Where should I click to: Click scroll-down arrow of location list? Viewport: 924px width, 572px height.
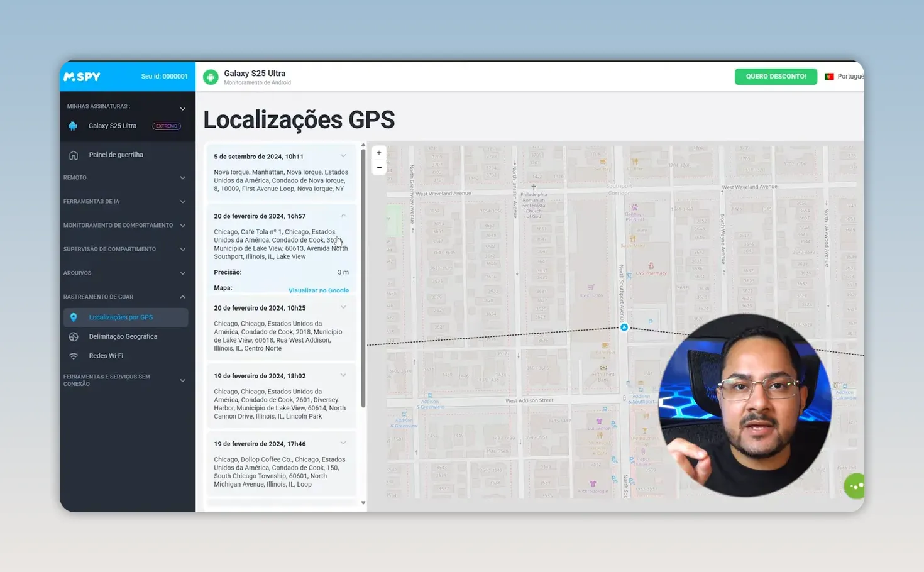[x=363, y=503]
